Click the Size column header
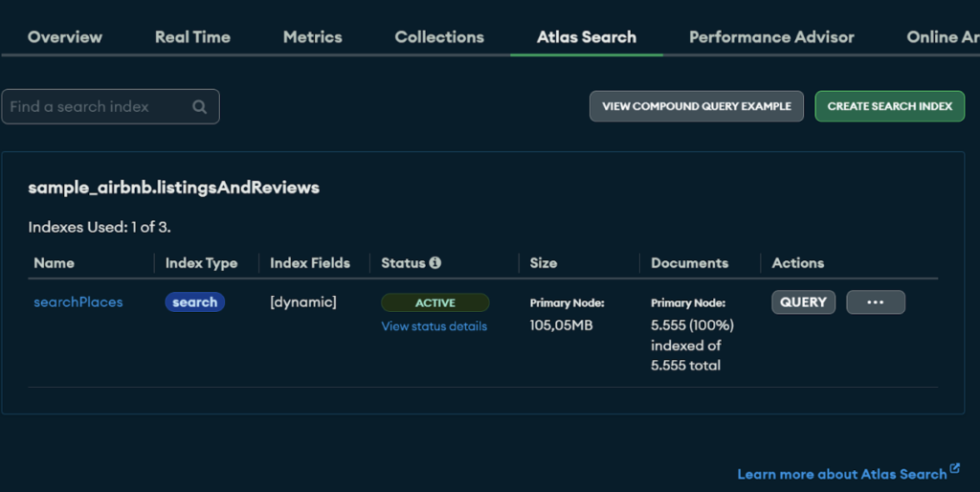This screenshot has height=492, width=980. [544, 262]
